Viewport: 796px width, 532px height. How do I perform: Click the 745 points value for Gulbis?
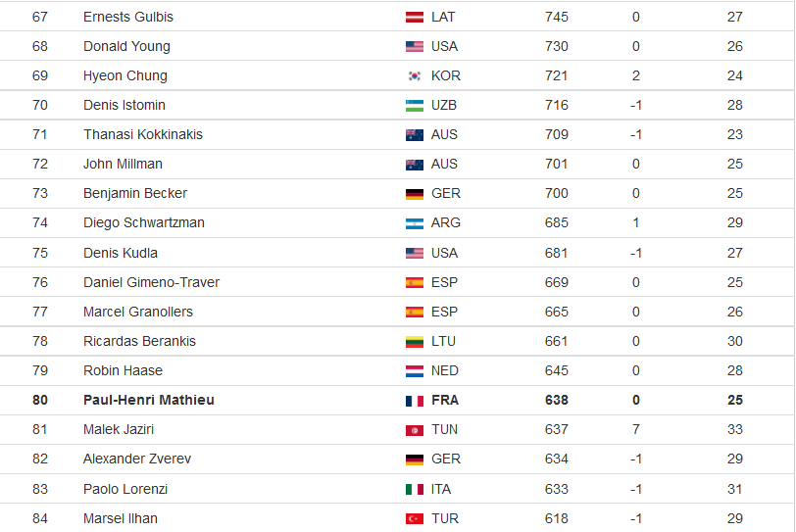tap(557, 17)
